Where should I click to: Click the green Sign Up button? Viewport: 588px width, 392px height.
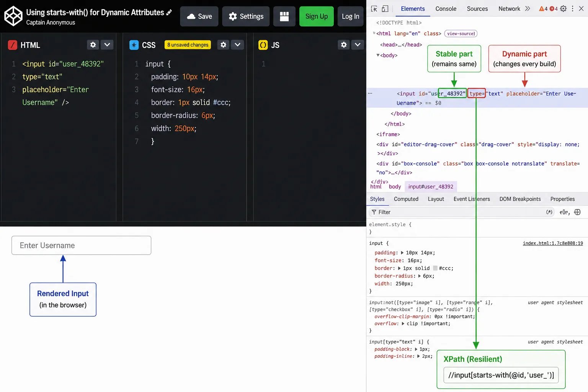click(317, 16)
